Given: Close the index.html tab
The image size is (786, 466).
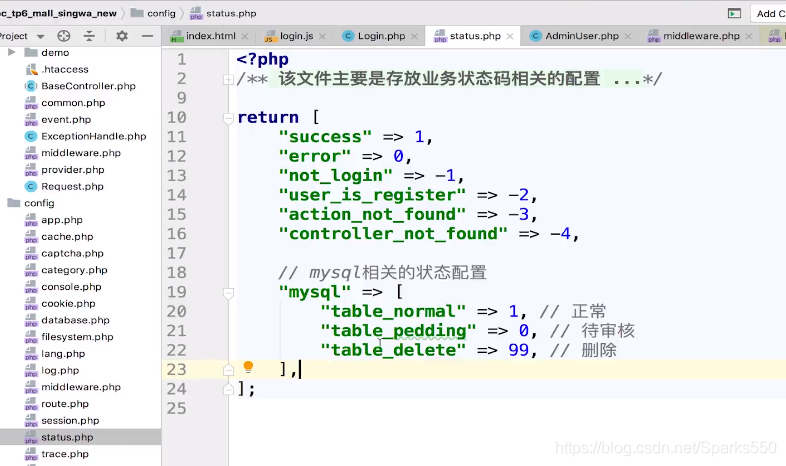Looking at the screenshot, I should [245, 36].
